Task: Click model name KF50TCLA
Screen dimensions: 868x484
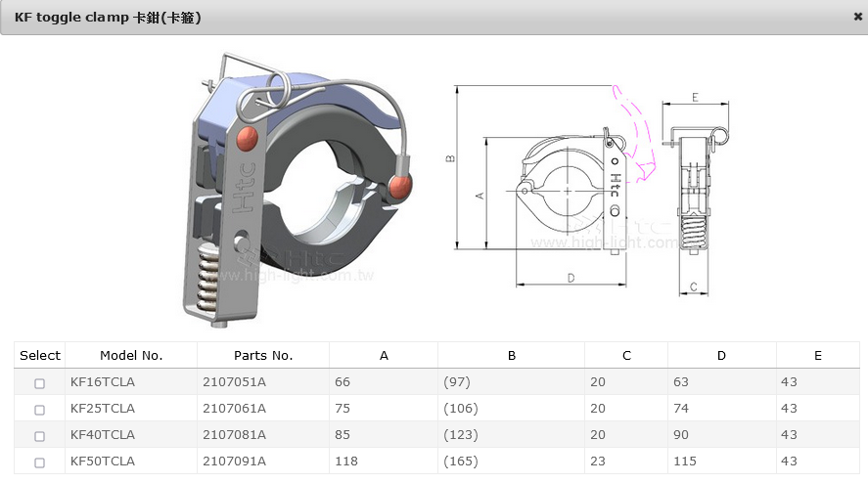Action: pos(103,462)
